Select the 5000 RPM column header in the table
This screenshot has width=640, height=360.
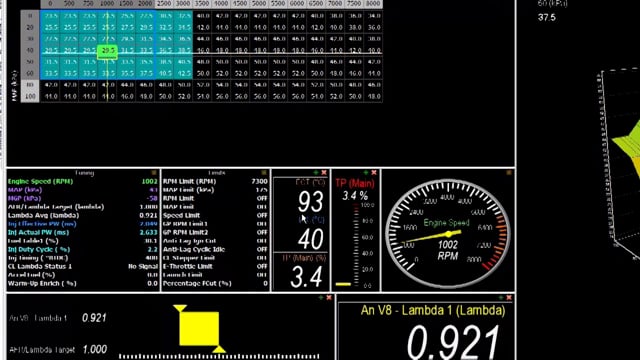[259, 4]
